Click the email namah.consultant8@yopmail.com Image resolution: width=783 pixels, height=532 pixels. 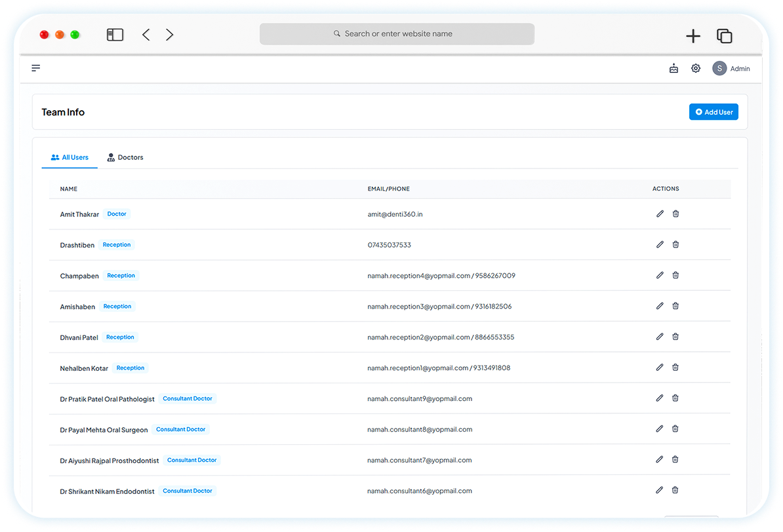[x=420, y=429]
